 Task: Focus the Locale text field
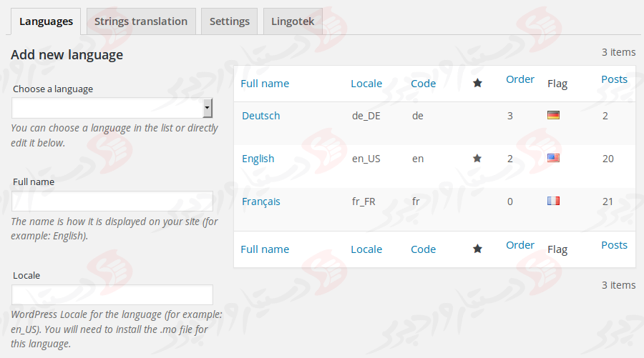point(112,295)
